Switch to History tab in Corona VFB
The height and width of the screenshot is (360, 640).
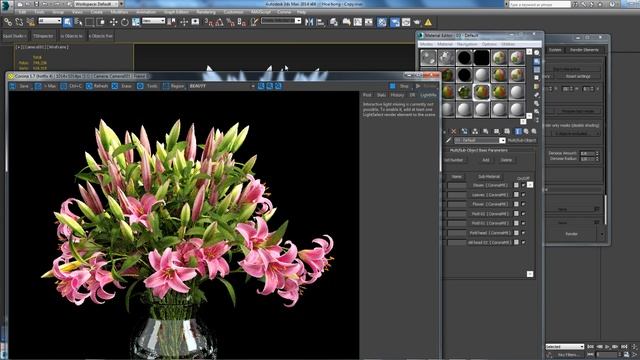tap(397, 95)
